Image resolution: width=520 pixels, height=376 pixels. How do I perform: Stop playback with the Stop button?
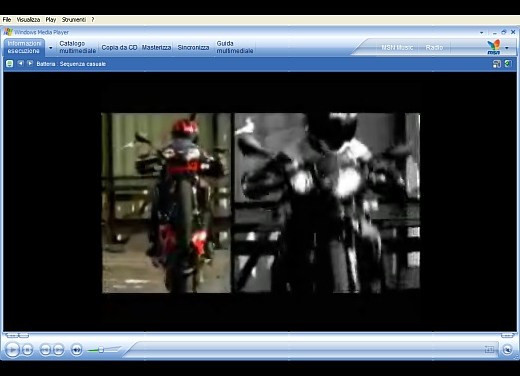[x=28, y=350]
